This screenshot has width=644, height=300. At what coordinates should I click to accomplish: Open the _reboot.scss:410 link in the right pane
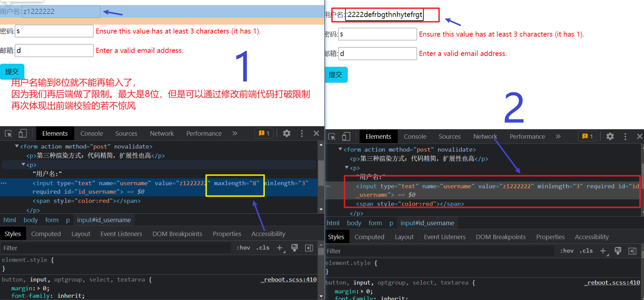[x=612, y=283]
